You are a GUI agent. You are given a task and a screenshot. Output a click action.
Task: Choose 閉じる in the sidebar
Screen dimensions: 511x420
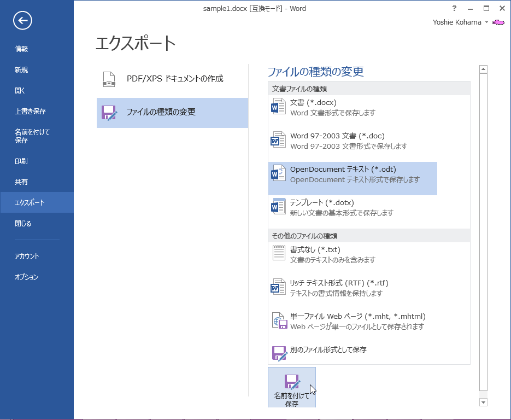pyautogui.click(x=37, y=223)
